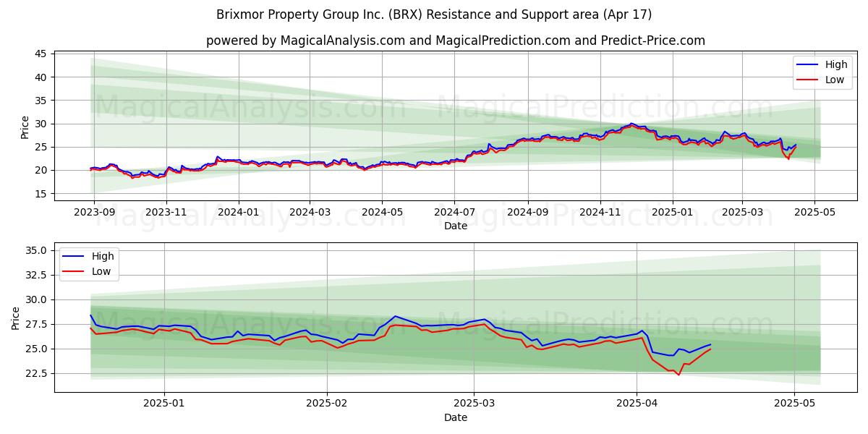Image resolution: width=868 pixels, height=434 pixels.
Task: Click the '2024-05' x-axis label in top chart
Action: tap(382, 213)
